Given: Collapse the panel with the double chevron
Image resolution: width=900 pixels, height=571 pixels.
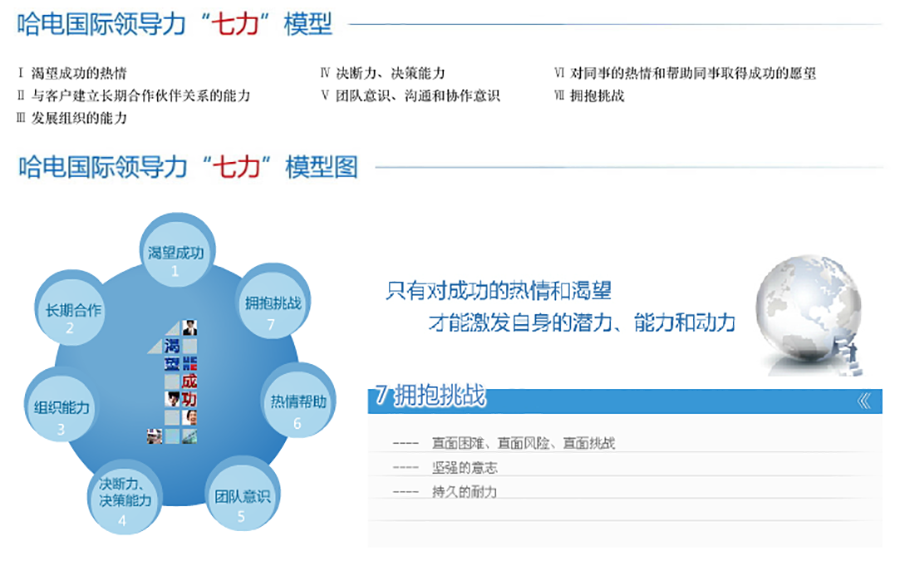Looking at the screenshot, I should (864, 401).
